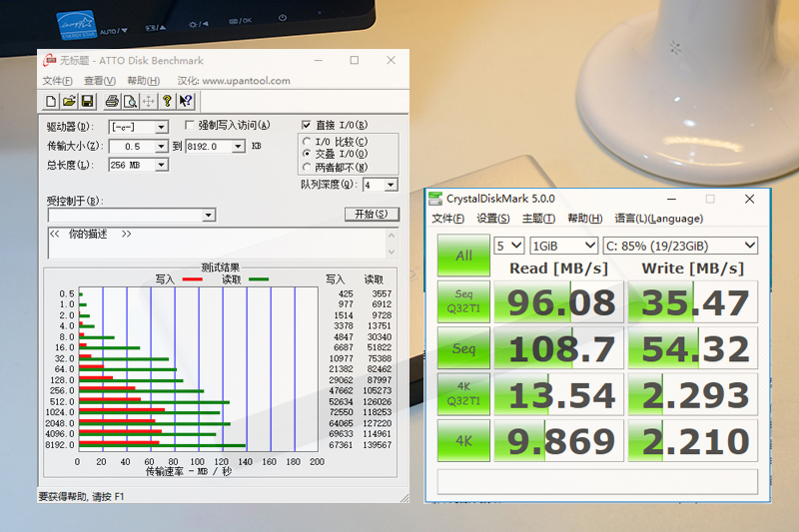Save results with the floppy disk icon
This screenshot has height=532, width=799.
coord(88,101)
